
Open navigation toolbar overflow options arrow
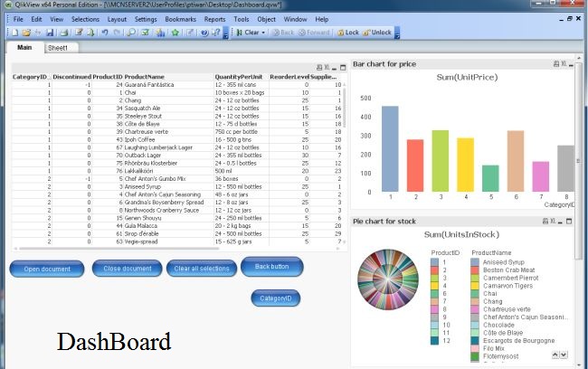tap(397, 33)
